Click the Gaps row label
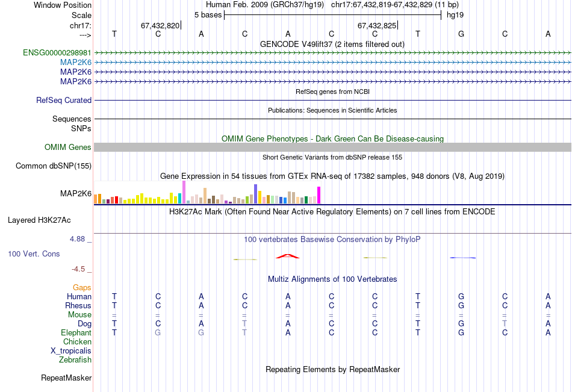572x392 pixels. click(82, 288)
